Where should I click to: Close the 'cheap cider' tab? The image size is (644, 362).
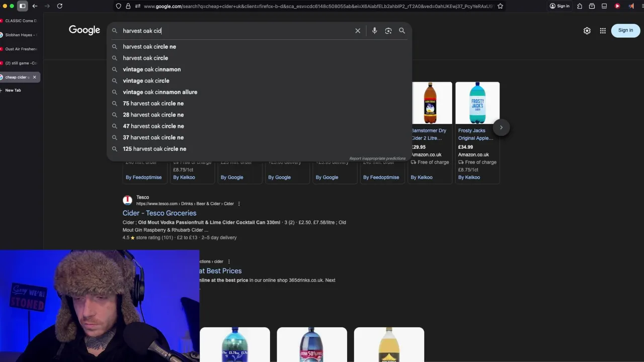(34, 77)
